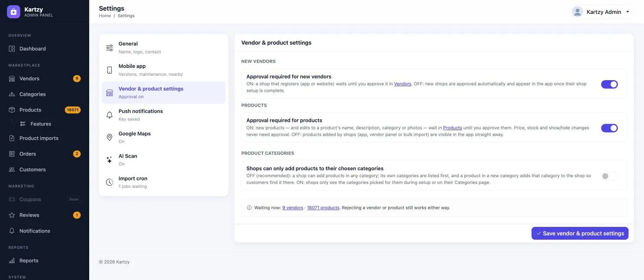The image size is (644, 280).
Task: Open Reviews in the sidebar
Action: coord(44,215)
